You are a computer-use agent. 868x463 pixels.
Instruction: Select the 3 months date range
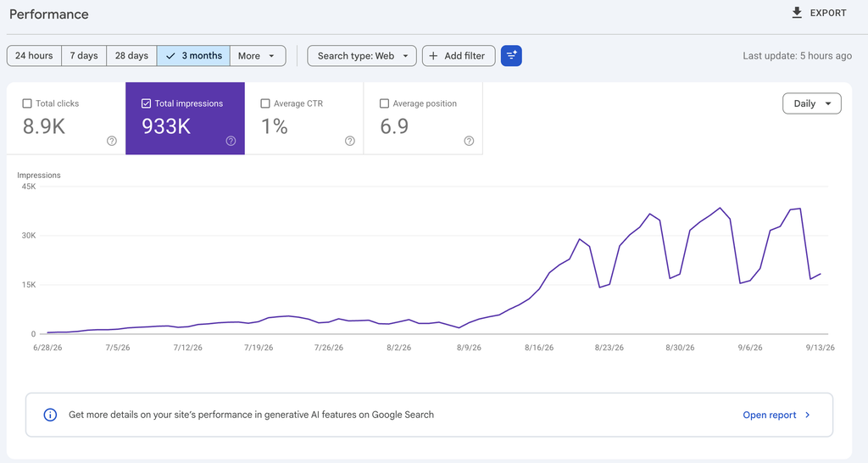[194, 56]
